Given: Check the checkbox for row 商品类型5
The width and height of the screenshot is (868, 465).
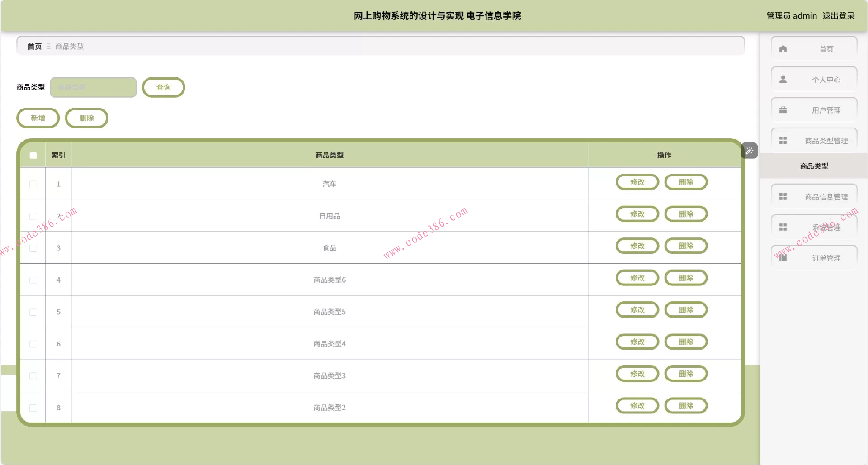Looking at the screenshot, I should (x=33, y=312).
